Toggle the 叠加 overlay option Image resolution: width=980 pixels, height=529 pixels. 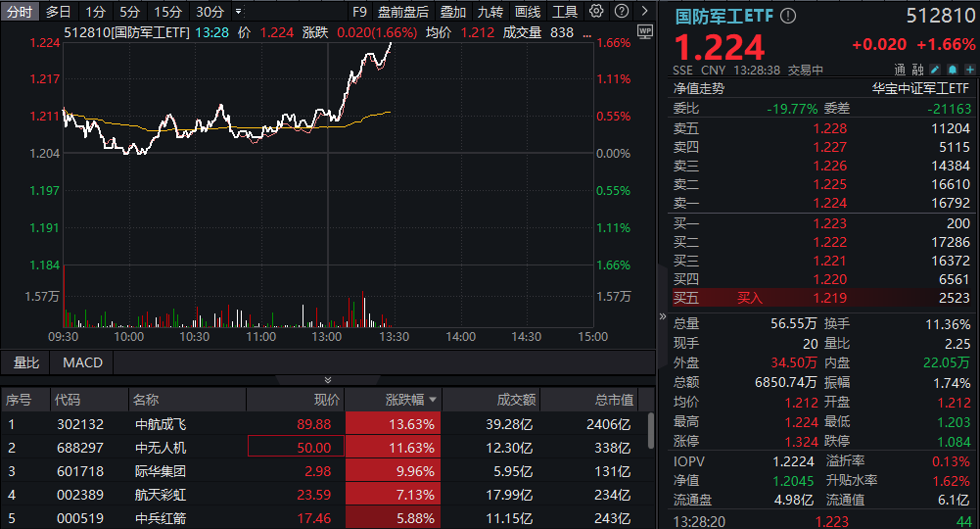[453, 12]
